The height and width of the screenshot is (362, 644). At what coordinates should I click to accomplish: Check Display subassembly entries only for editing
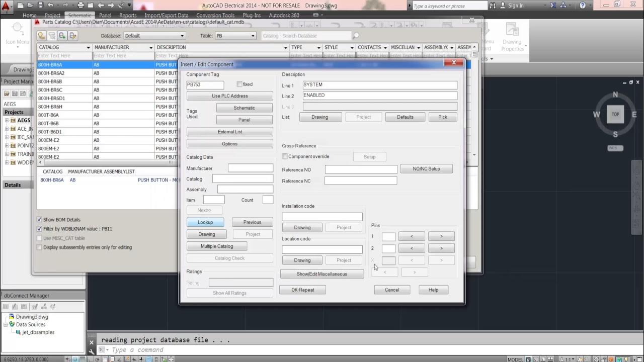pyautogui.click(x=40, y=247)
